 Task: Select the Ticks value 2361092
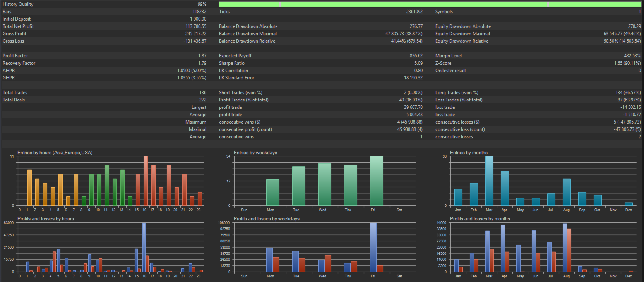coord(414,12)
